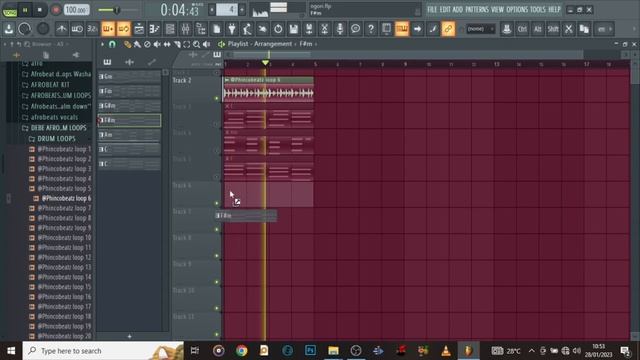Screen dimensions: 640x360
Task: Toggle wait for input to start playing
Action: point(77,29)
